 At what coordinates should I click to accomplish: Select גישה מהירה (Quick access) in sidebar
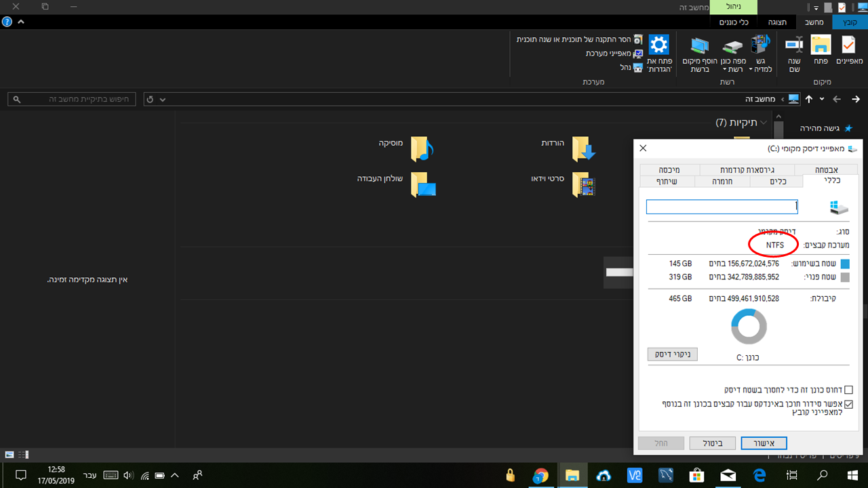coord(819,128)
